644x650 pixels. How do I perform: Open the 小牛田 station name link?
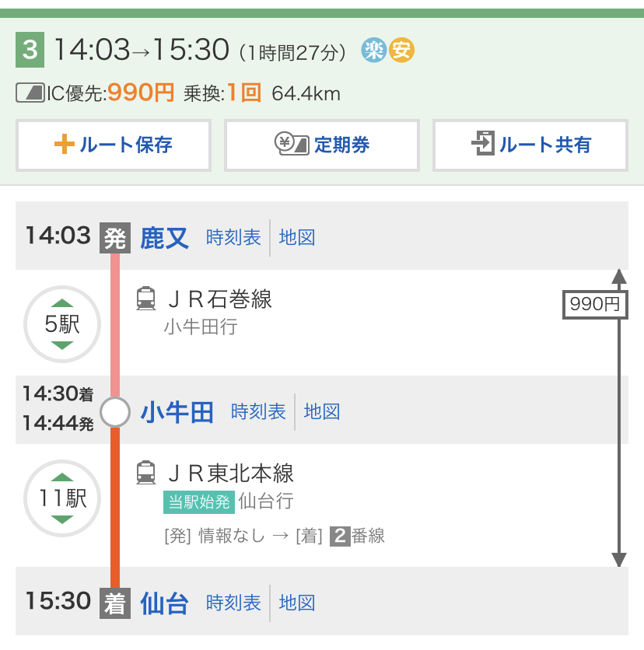tap(177, 412)
